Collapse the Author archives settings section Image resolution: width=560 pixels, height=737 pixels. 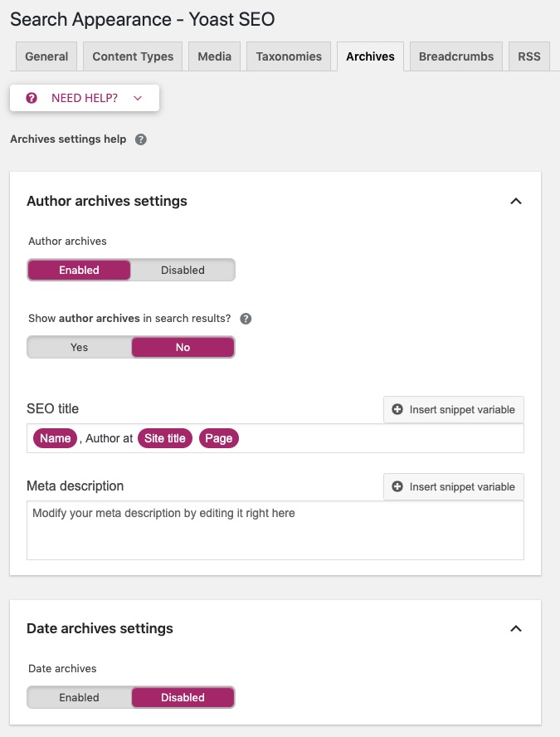(x=516, y=201)
